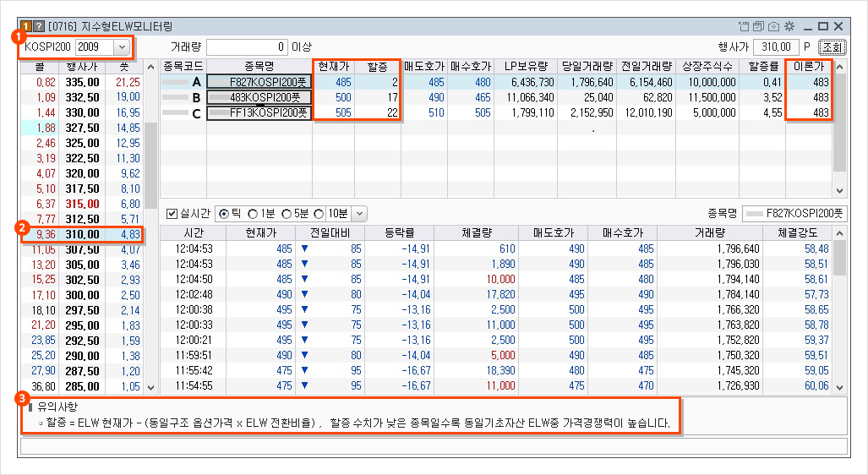Click the 종목명 field showing F827KOSPI200풋
The image size is (868, 475).
[x=794, y=213]
